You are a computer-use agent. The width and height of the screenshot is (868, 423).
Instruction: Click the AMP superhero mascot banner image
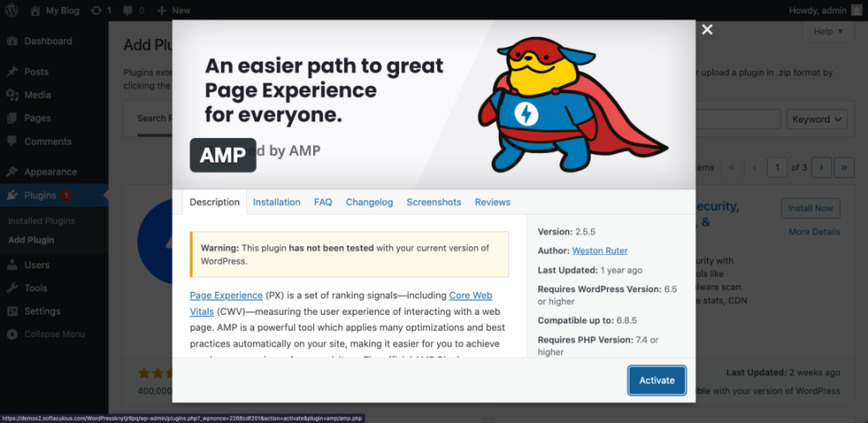[x=572, y=106]
